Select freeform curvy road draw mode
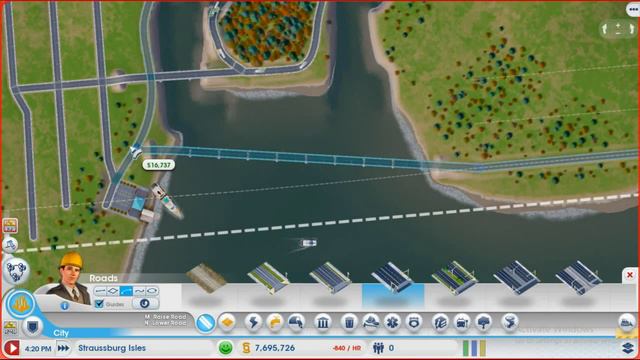 [x=139, y=291]
